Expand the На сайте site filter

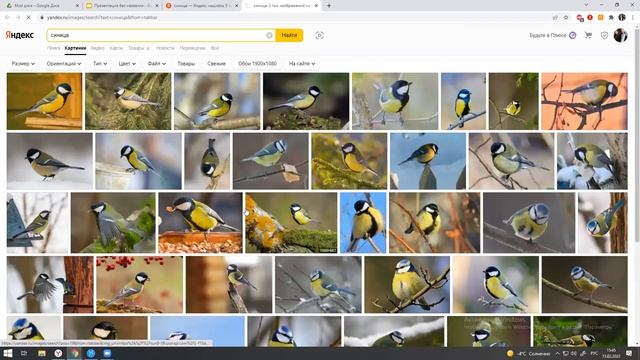(302, 64)
